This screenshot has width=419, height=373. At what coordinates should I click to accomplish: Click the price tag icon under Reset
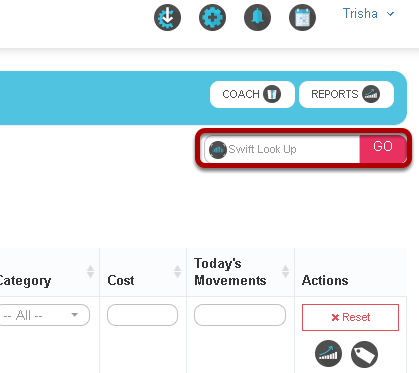(364, 354)
